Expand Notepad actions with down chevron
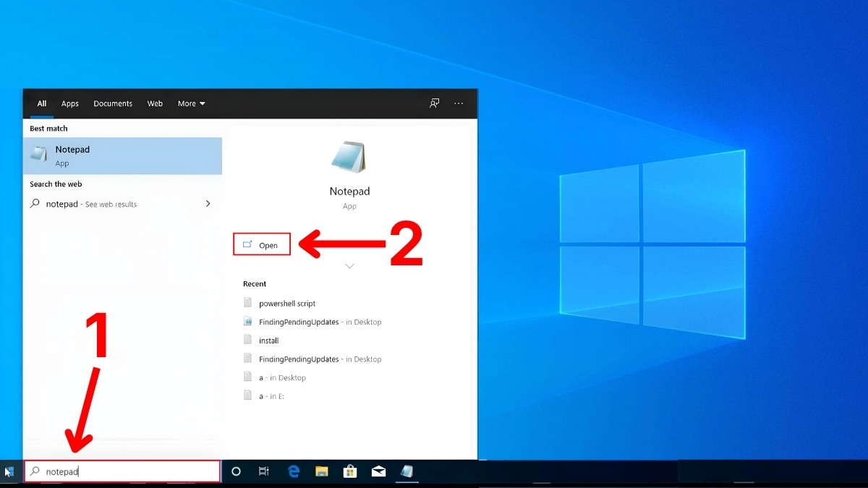 point(350,266)
